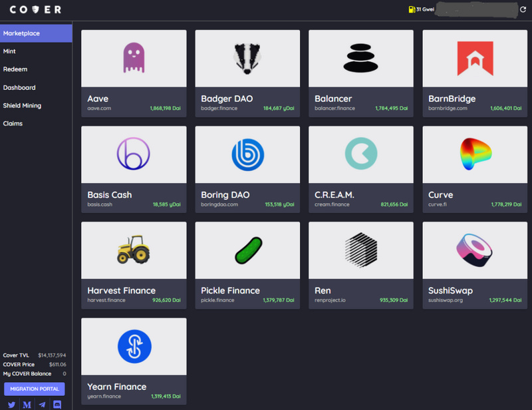Select the Yearn Finance card title
This screenshot has height=410, width=532.
tap(117, 387)
